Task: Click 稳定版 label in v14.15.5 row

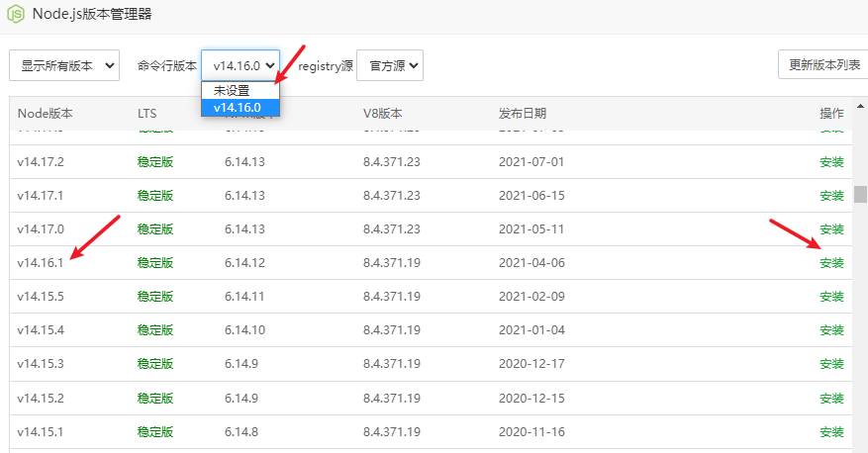Action: click(x=155, y=297)
